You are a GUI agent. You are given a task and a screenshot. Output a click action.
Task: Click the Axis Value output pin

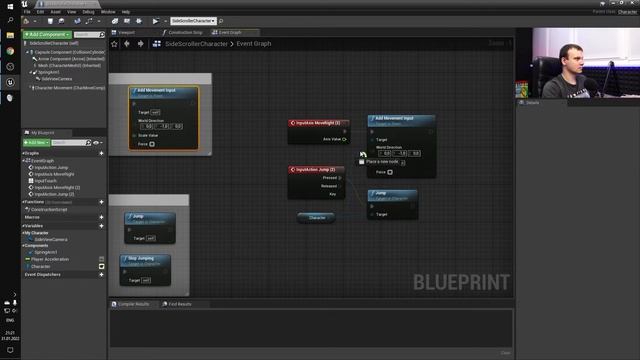(344, 139)
